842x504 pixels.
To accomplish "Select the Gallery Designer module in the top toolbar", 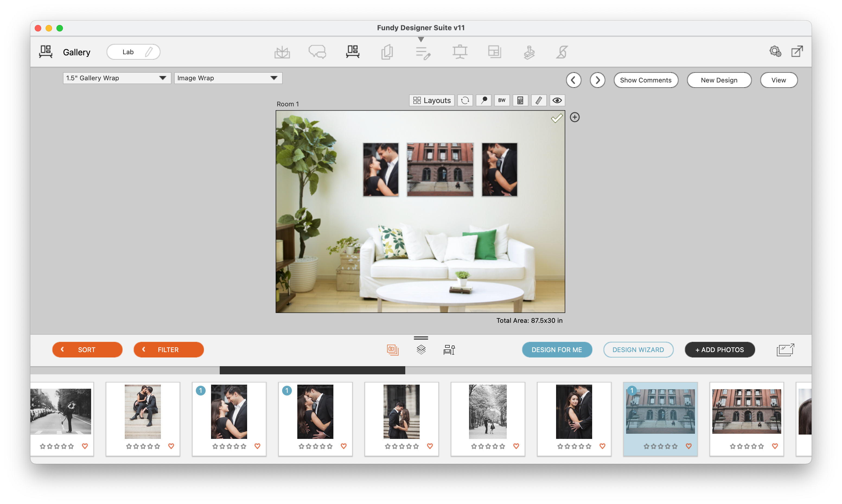I will click(x=352, y=52).
